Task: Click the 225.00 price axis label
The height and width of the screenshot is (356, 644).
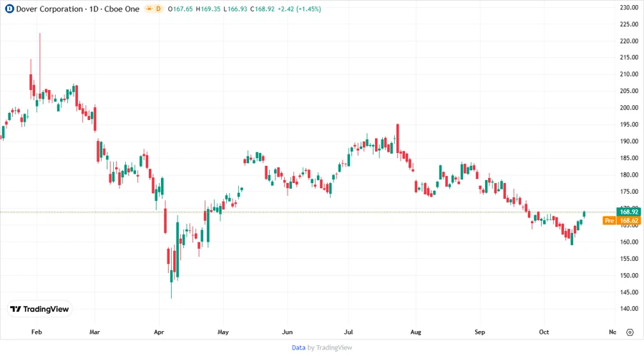Action: point(629,24)
